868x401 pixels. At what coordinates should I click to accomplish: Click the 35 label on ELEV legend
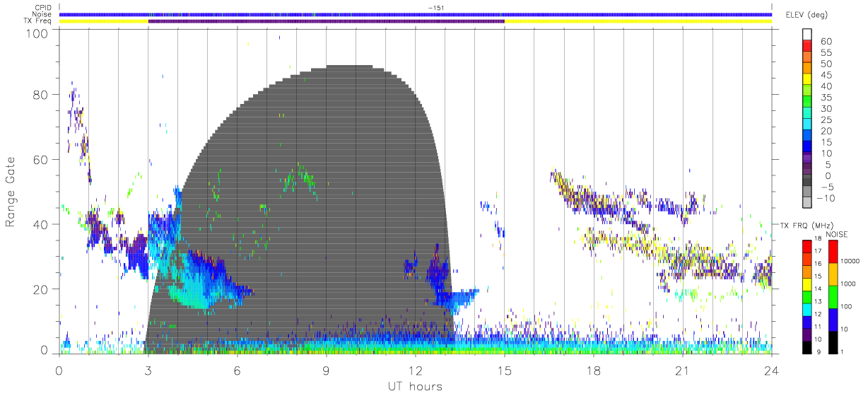826,97
